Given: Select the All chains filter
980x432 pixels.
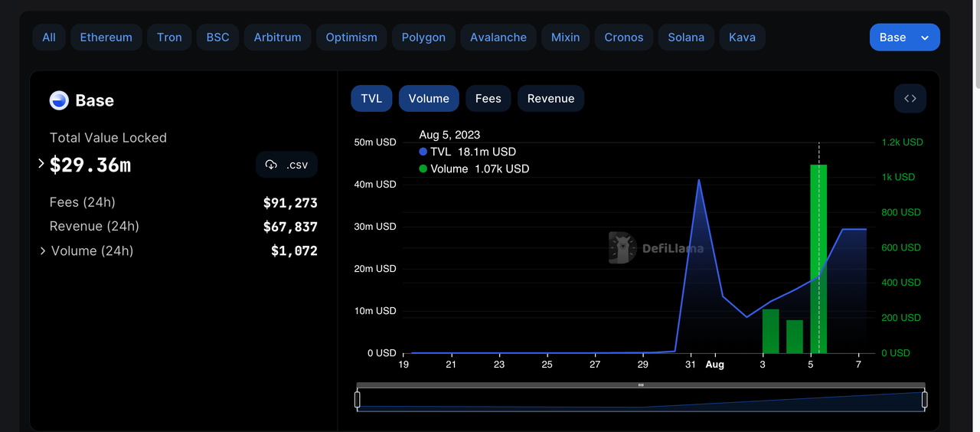Looking at the screenshot, I should [x=49, y=38].
